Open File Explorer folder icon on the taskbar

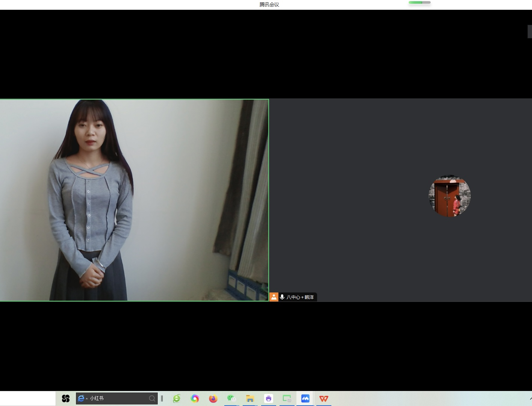pos(250,398)
